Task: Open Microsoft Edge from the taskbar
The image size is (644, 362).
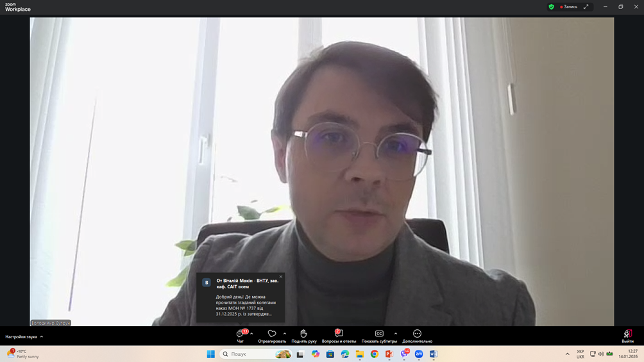Action: point(345,354)
